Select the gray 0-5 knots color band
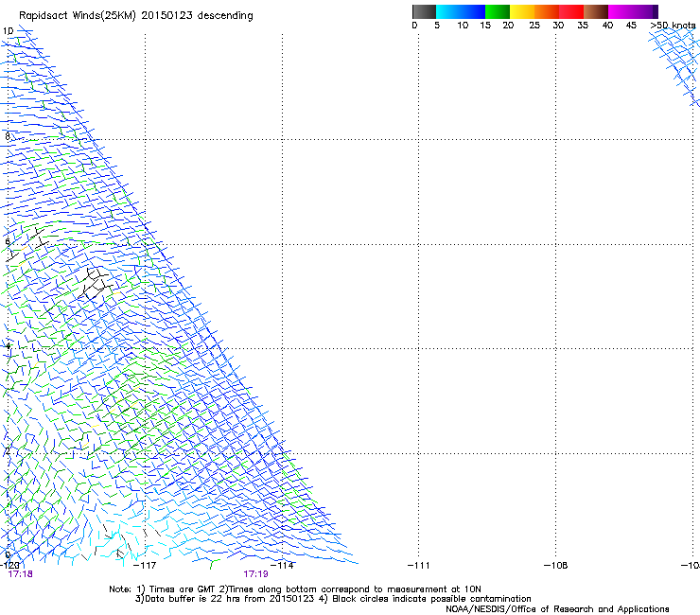This screenshot has height=615, width=700. click(x=424, y=11)
